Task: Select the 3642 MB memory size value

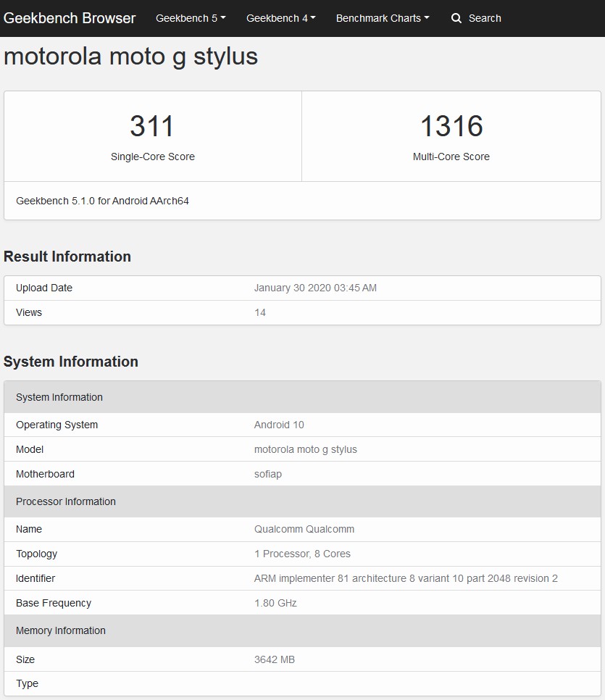Action: tap(274, 659)
